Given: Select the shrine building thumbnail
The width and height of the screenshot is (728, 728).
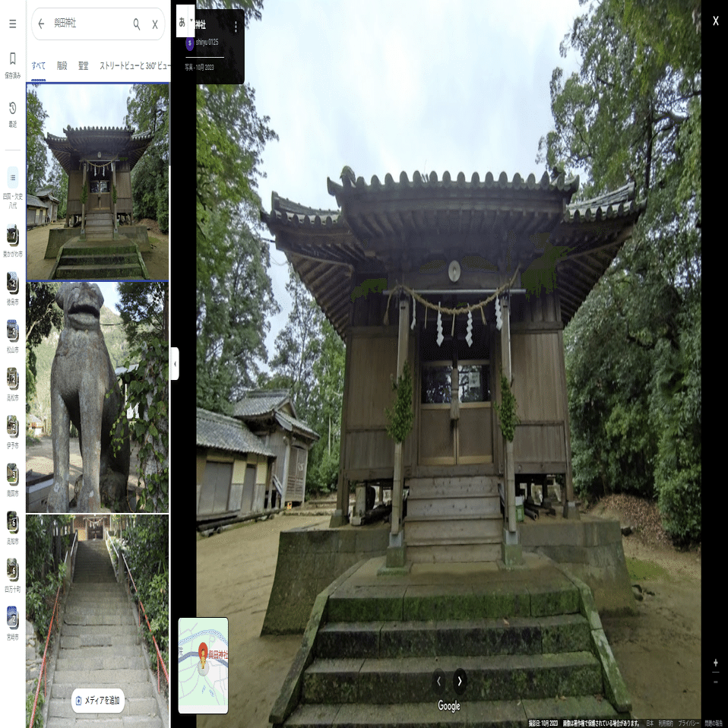Looking at the screenshot, I should click(x=97, y=182).
